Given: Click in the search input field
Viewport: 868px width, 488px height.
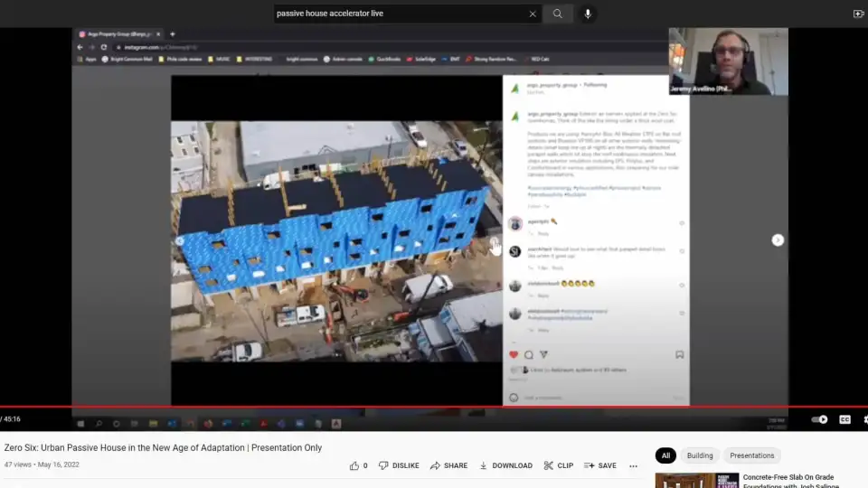Looking at the screenshot, I should (x=398, y=14).
